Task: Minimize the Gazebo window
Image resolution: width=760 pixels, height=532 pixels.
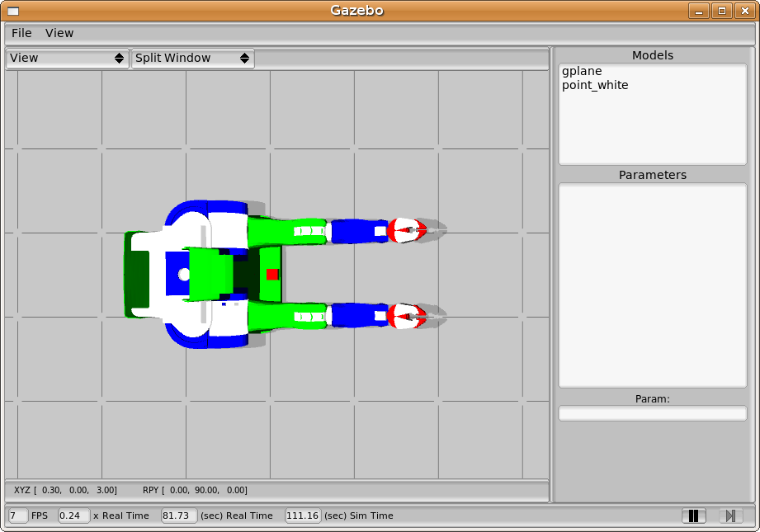Action: tap(700, 11)
